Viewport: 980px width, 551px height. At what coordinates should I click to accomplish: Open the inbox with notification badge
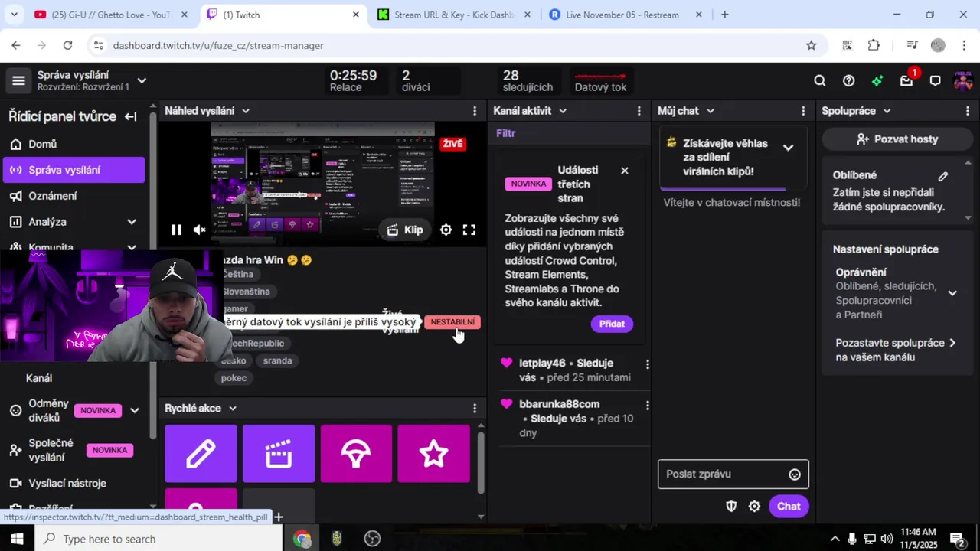click(907, 80)
